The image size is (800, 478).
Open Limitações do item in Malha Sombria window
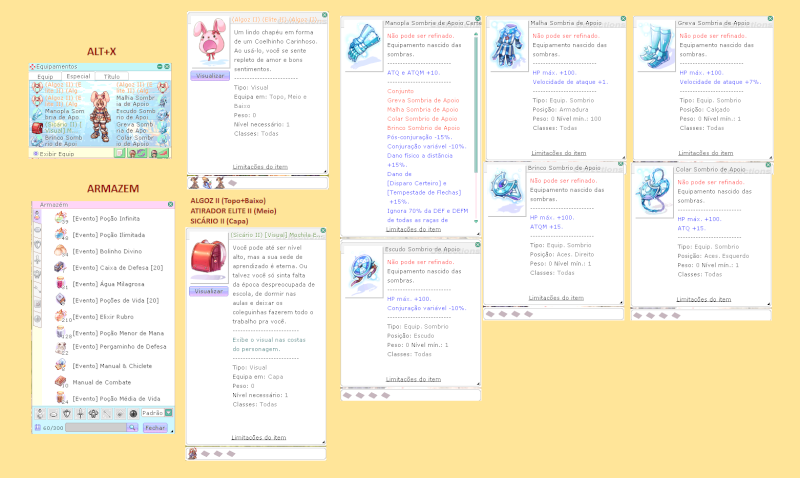(x=559, y=153)
